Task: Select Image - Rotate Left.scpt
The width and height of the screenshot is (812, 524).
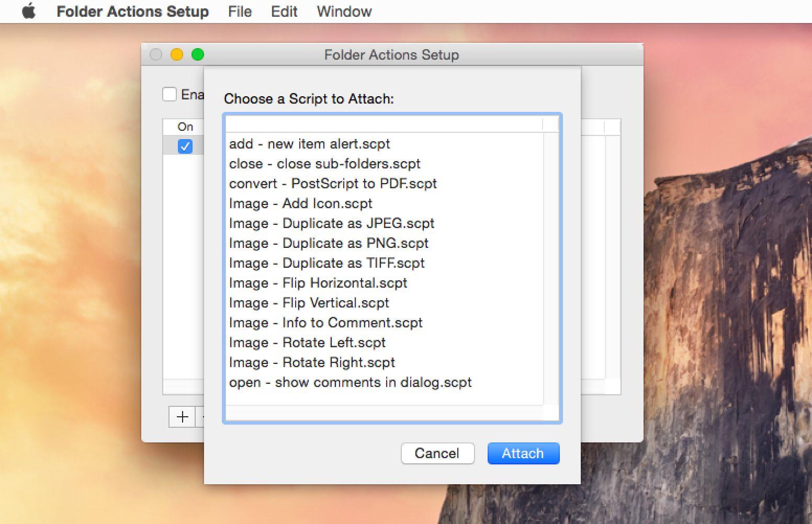Action: (x=385, y=343)
